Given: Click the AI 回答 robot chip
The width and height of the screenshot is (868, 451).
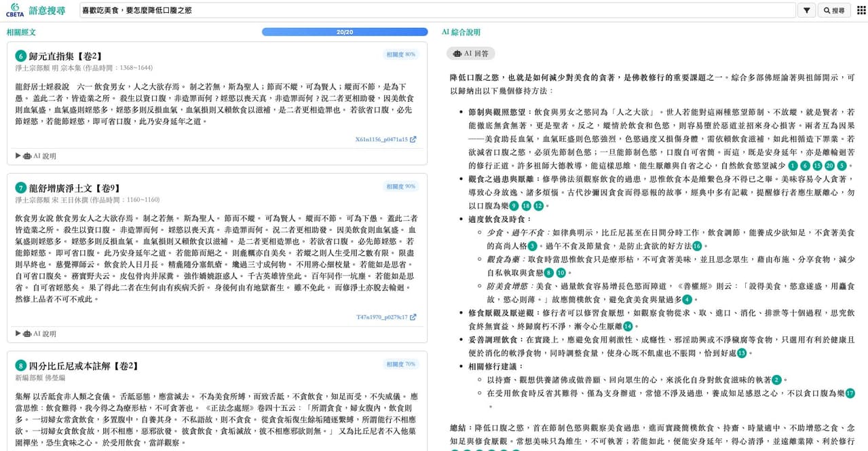Looking at the screenshot, I should pyautogui.click(x=471, y=53).
